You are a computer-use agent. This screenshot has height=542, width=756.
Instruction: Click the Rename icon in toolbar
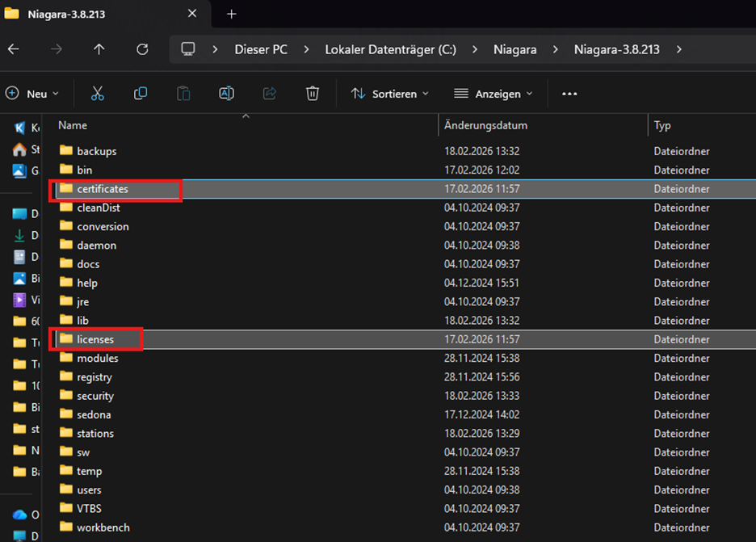227,94
